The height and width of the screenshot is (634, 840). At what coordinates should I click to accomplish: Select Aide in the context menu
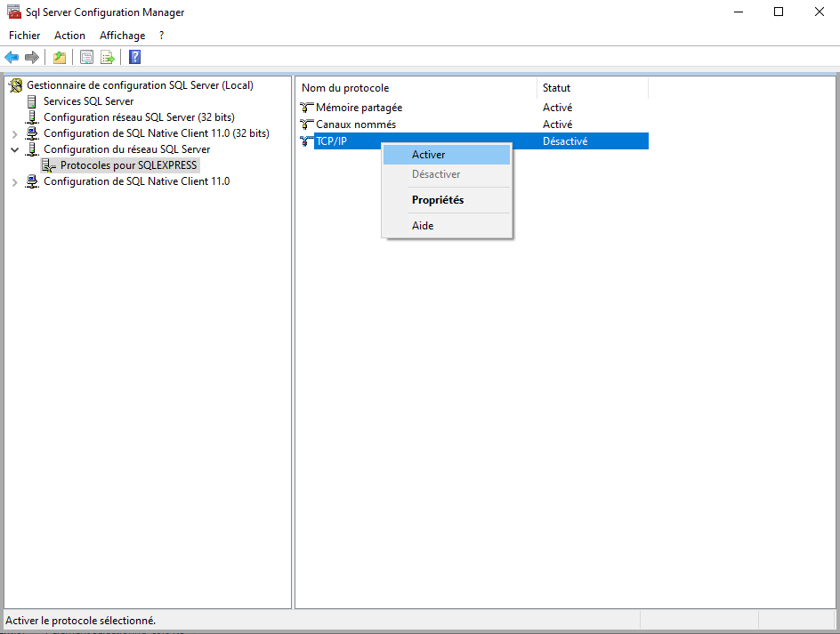423,226
